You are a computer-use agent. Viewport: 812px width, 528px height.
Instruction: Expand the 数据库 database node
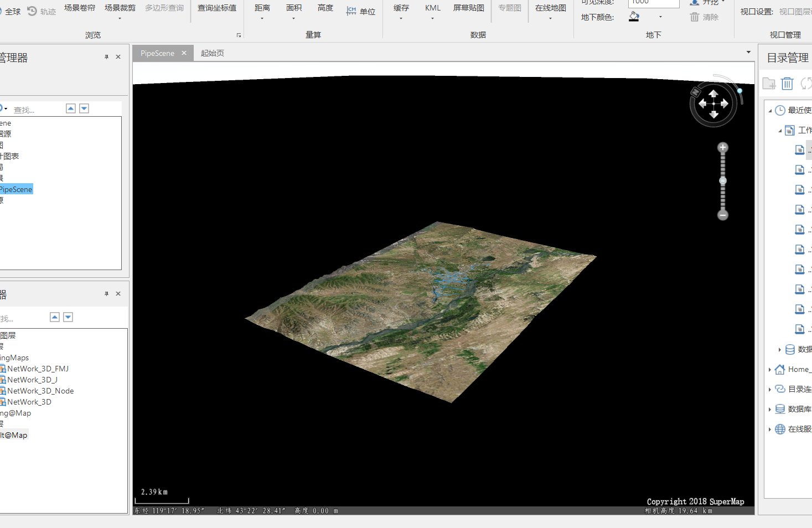click(770, 410)
